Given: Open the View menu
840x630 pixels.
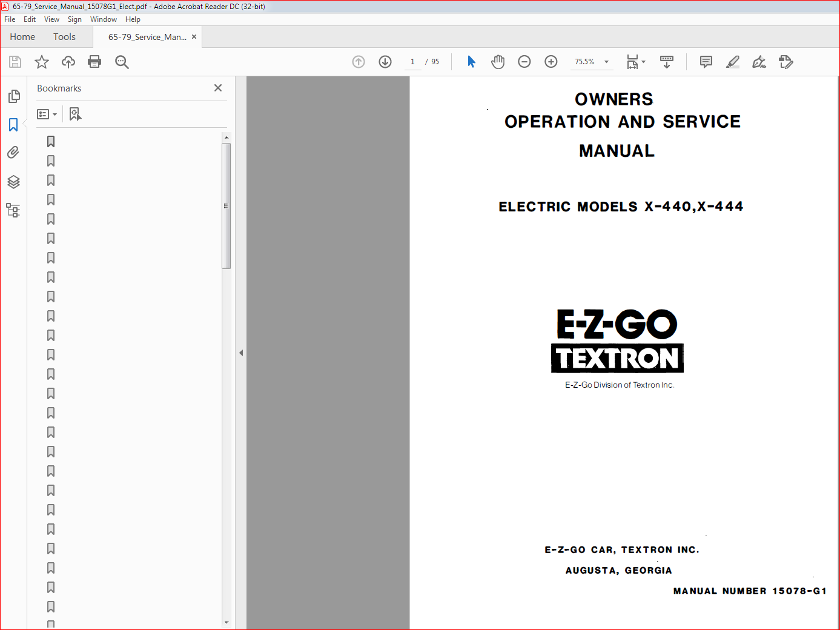Looking at the screenshot, I should (51, 19).
